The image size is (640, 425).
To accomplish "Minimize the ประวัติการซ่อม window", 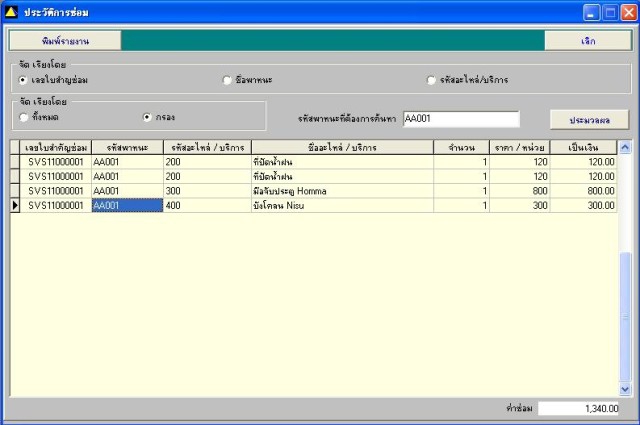I will [x=591, y=13].
